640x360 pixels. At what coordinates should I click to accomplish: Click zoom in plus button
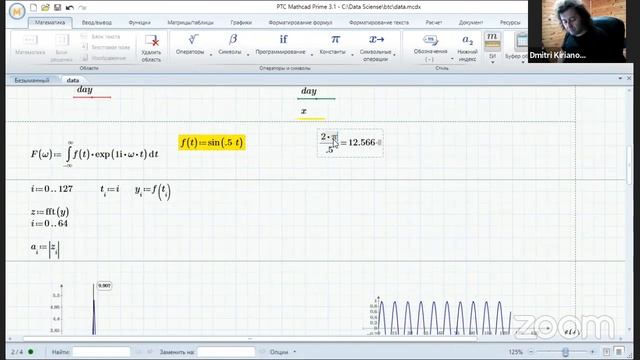point(593,351)
